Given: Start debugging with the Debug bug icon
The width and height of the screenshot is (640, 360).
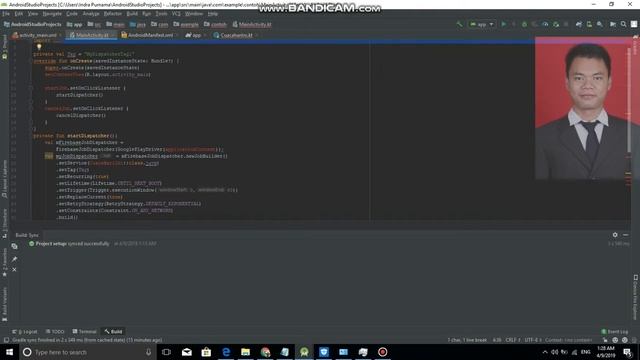Looking at the screenshot, I should tap(524, 24).
